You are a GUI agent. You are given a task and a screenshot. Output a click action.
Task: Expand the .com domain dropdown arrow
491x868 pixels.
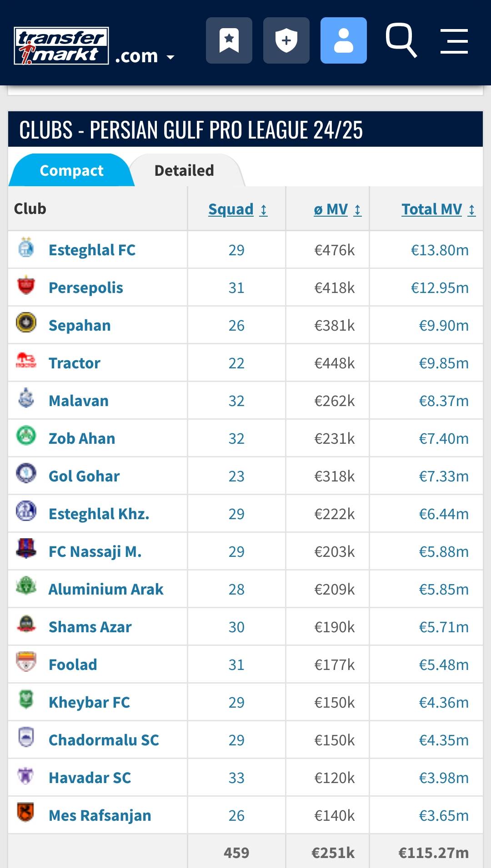[x=170, y=57]
